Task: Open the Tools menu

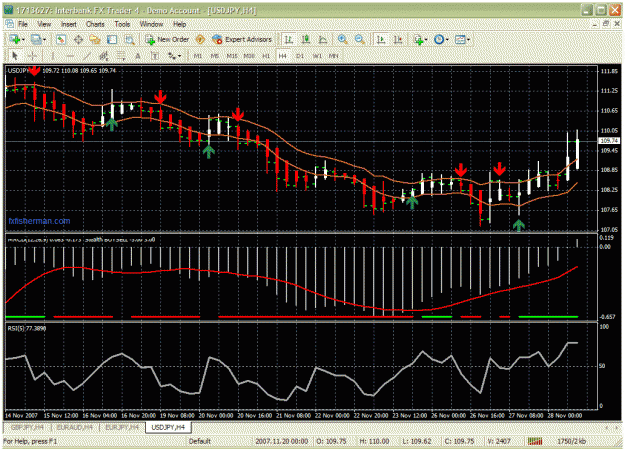Action: (x=122, y=24)
